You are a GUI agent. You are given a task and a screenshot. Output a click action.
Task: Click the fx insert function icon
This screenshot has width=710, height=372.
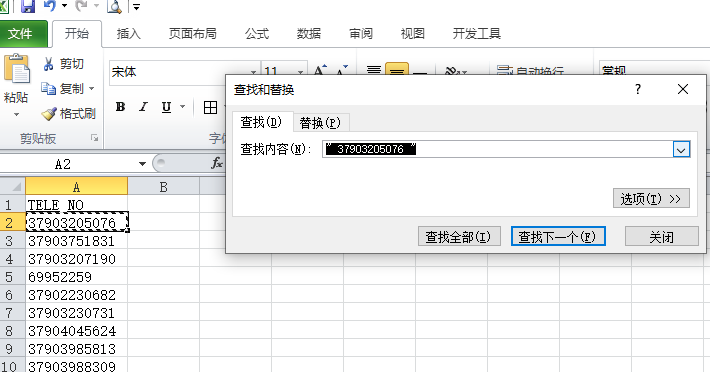tap(217, 163)
